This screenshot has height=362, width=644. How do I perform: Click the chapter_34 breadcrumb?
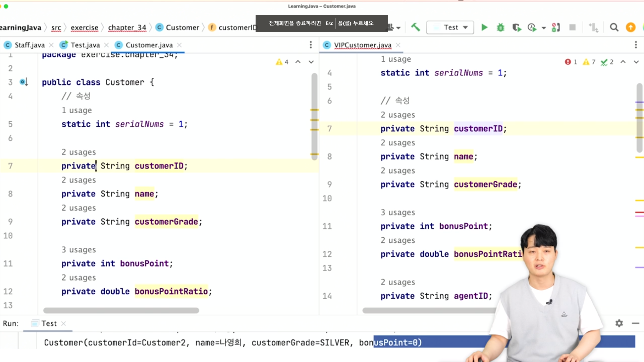coord(127,27)
